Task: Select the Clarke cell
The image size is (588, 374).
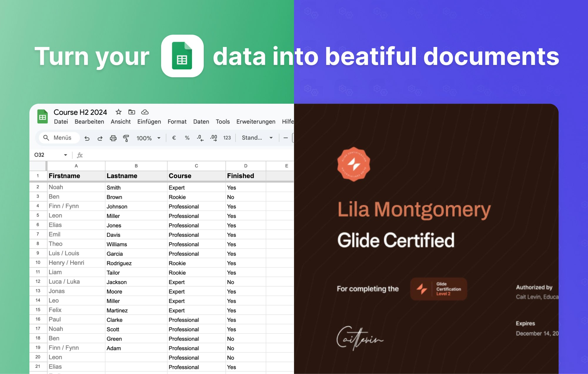Action: pos(136,320)
